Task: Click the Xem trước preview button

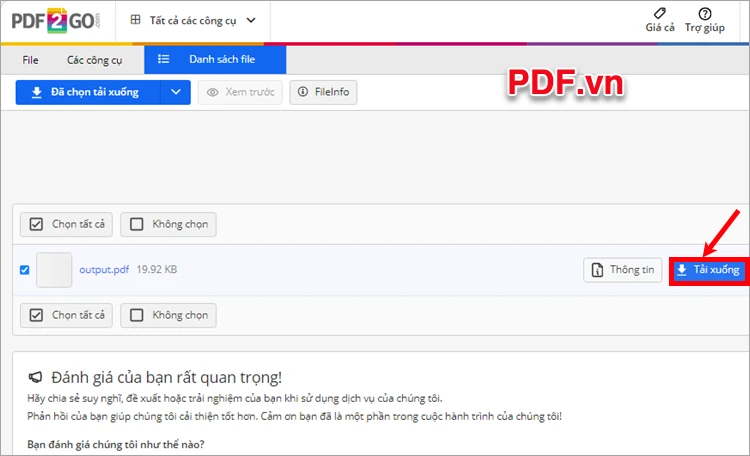Action: 240,92
